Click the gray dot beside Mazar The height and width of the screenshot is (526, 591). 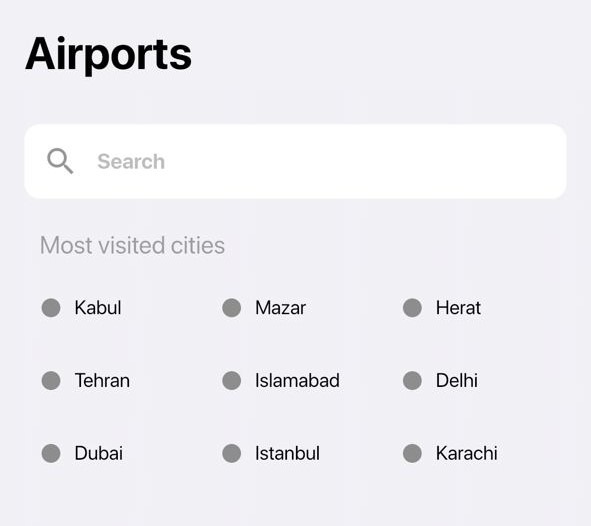231,308
